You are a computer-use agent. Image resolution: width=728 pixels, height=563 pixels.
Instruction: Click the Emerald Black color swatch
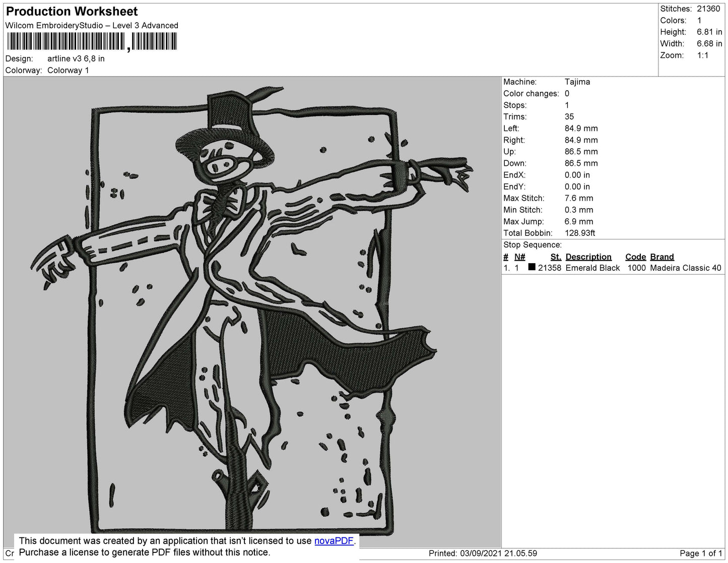[x=532, y=267]
